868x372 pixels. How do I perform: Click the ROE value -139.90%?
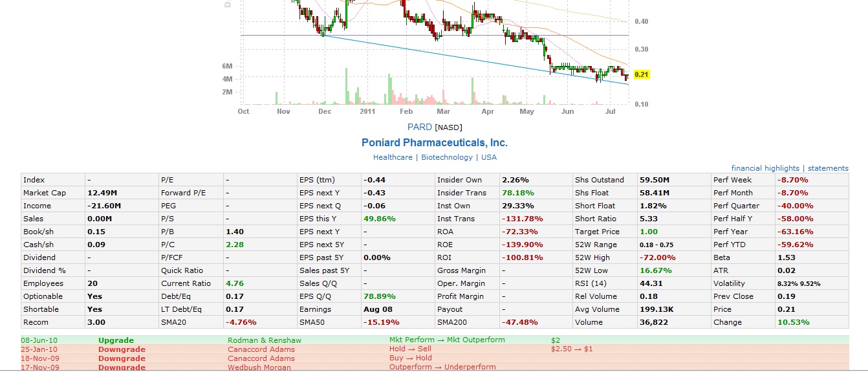point(522,245)
